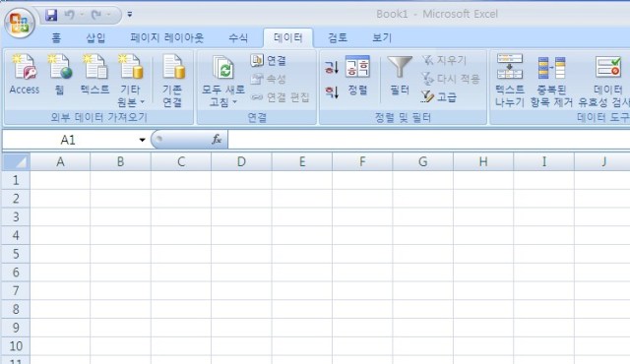The width and height of the screenshot is (630, 364).
Task: Select row 7 header
Action: 16,291
